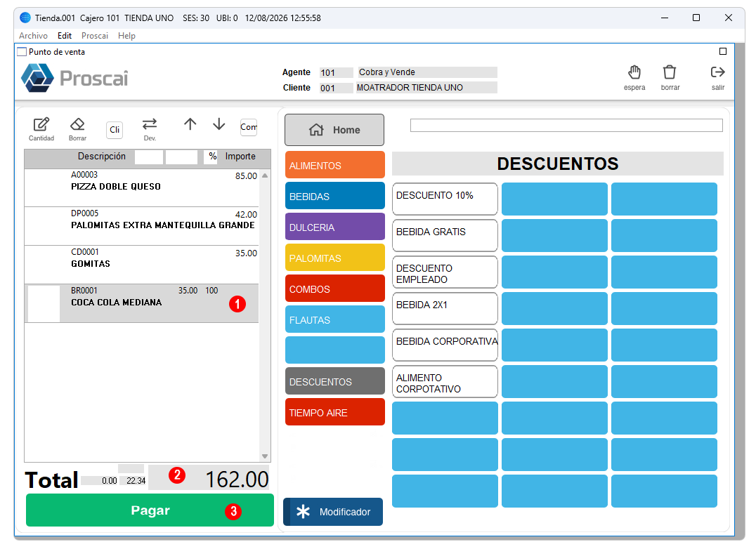Click the 22.34 tax value
The height and width of the screenshot is (549, 756).
136,481
